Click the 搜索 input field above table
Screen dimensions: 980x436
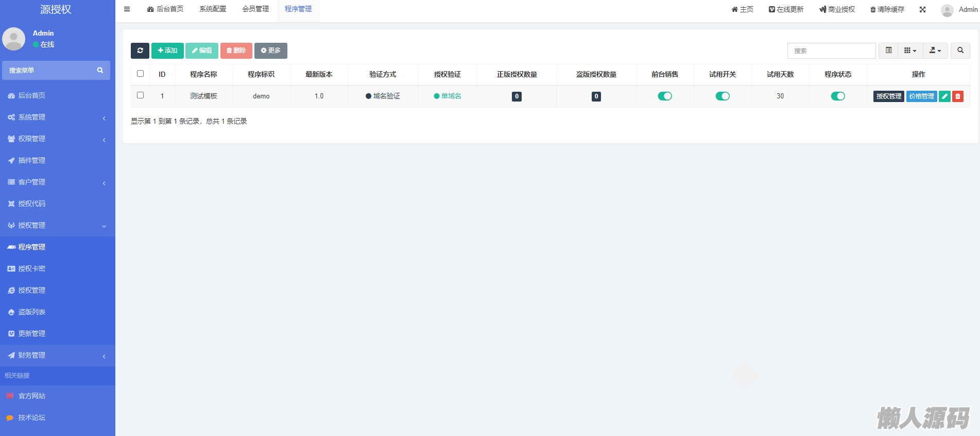click(x=831, y=51)
